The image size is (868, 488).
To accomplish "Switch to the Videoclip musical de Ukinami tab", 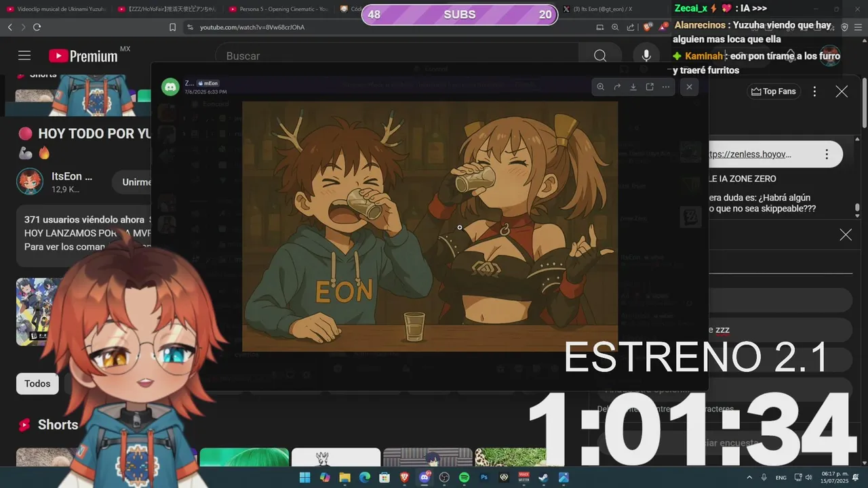I will coord(58,9).
